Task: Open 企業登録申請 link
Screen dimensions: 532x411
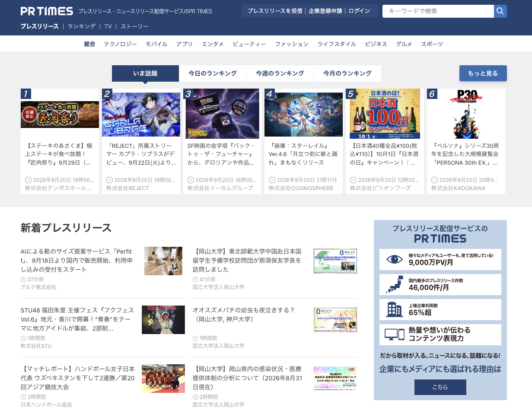Action: click(325, 11)
